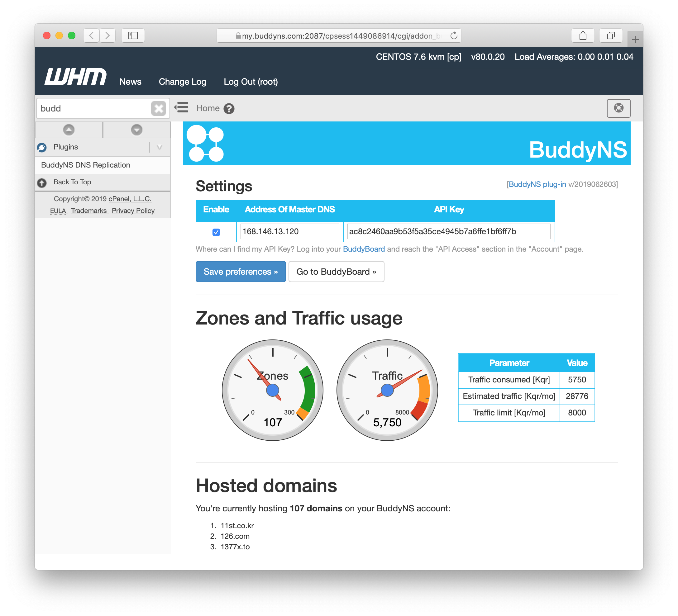Open a new tab with the plus button
The width and height of the screenshot is (678, 616).
point(635,40)
